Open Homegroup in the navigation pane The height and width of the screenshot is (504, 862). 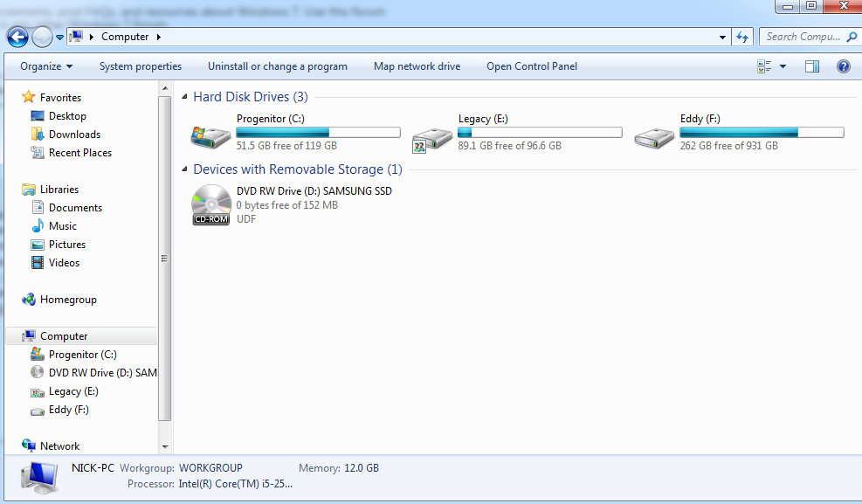coord(68,300)
